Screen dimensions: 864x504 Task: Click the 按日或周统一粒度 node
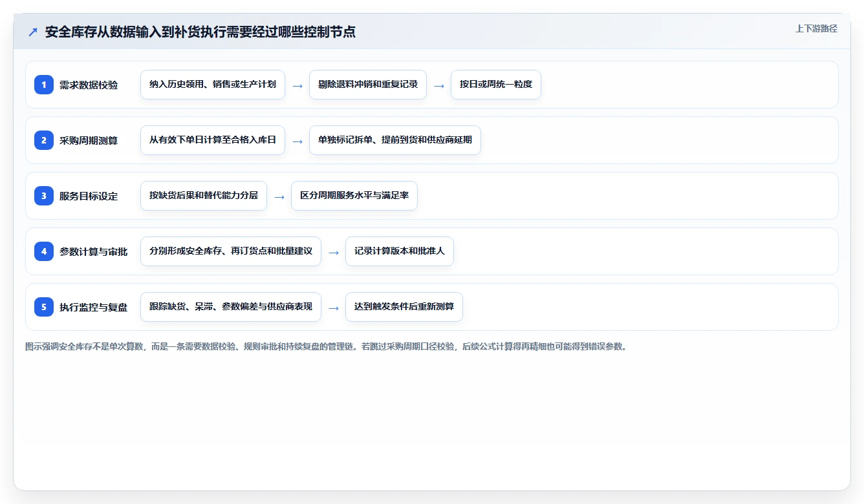click(496, 85)
